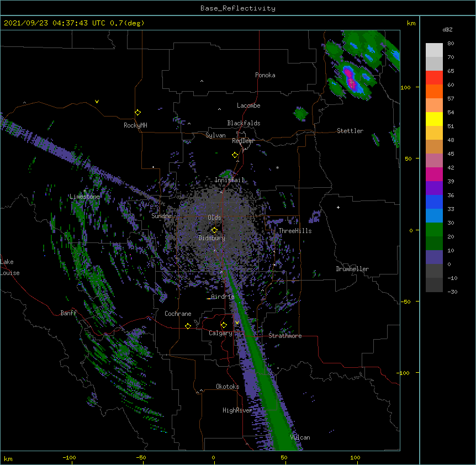Click the ThreeHills label
Screen dimensions: 476x465
click(295, 231)
